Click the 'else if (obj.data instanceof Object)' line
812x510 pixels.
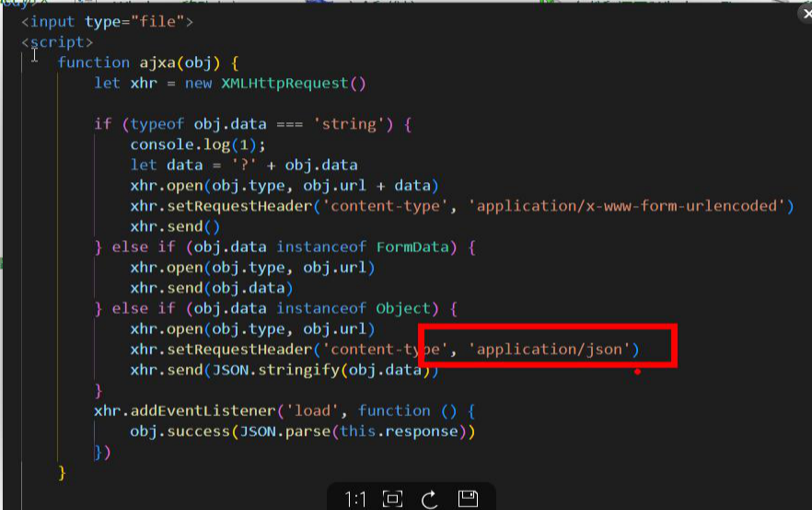pos(275,308)
